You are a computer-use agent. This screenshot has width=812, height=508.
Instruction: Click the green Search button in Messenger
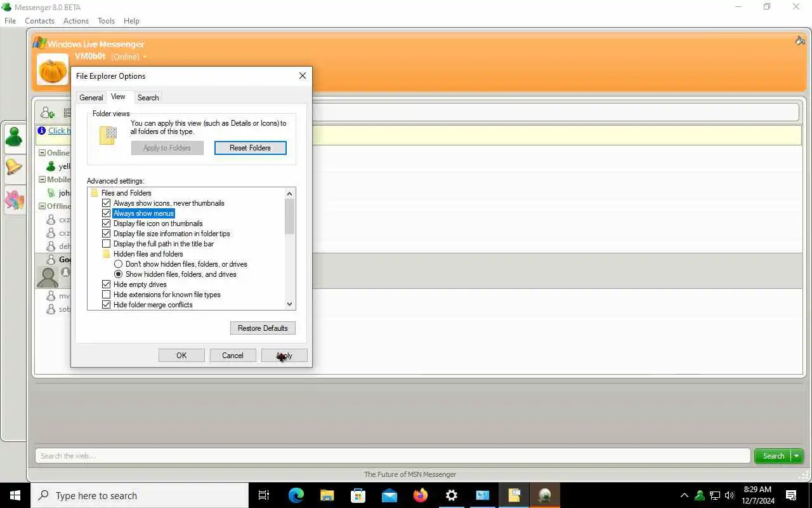773,456
